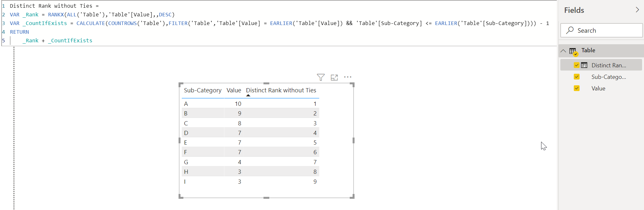Click the sort arrow under Distinct Rank header
This screenshot has height=210, width=644.
point(248,95)
